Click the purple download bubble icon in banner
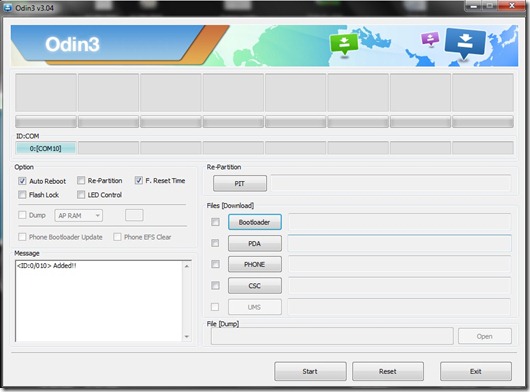Image resolution: width=530 pixels, height=392 pixels. point(430,39)
